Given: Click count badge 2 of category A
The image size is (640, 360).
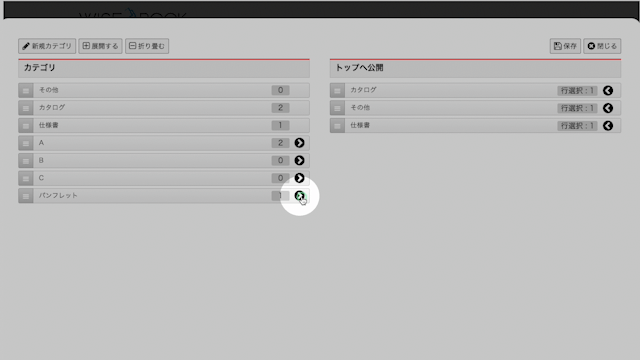Looking at the screenshot, I should tap(280, 143).
